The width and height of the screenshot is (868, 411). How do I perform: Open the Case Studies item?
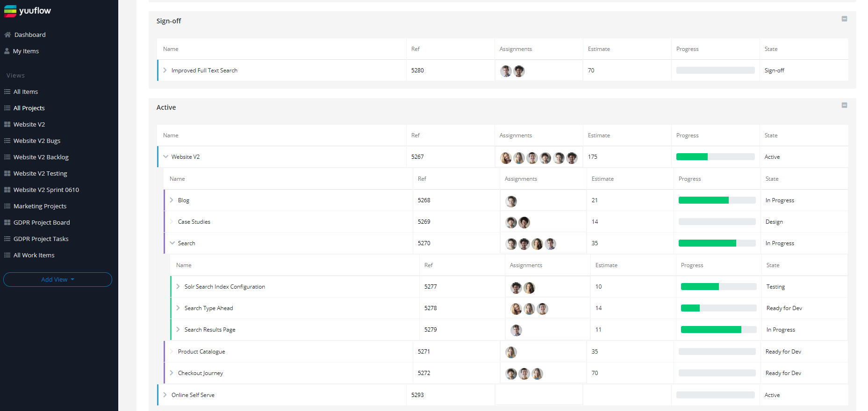[x=194, y=221]
